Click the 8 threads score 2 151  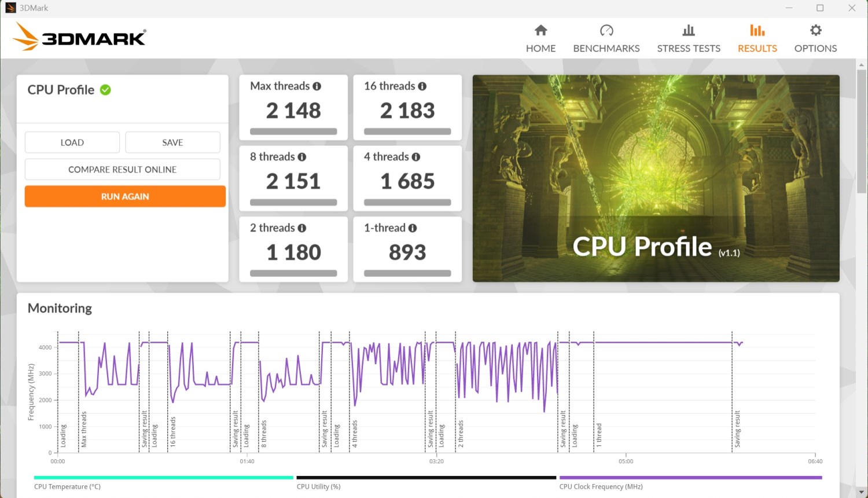[x=293, y=182]
